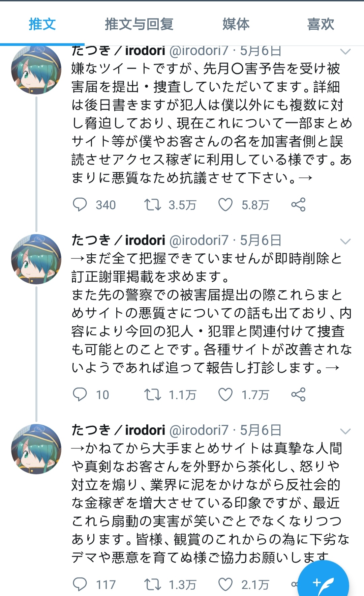Open @irodori7 handle on second tweet
This screenshot has height=596, width=364.
click(x=199, y=240)
